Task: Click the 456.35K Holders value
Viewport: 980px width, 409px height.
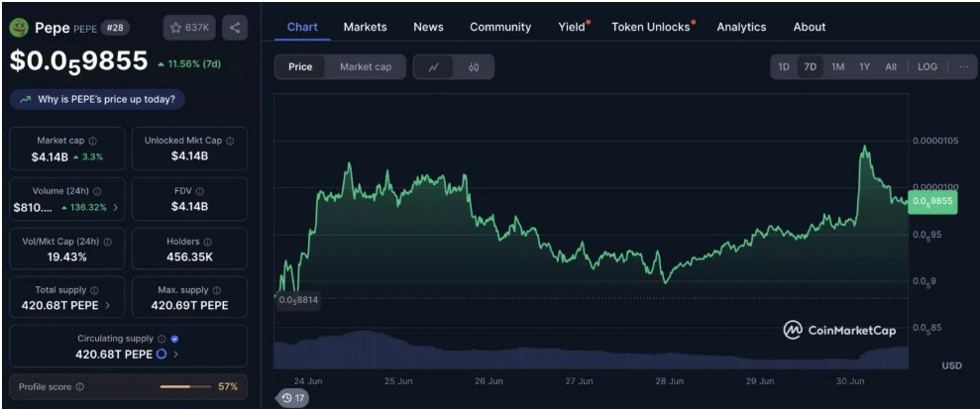Action: click(189, 256)
